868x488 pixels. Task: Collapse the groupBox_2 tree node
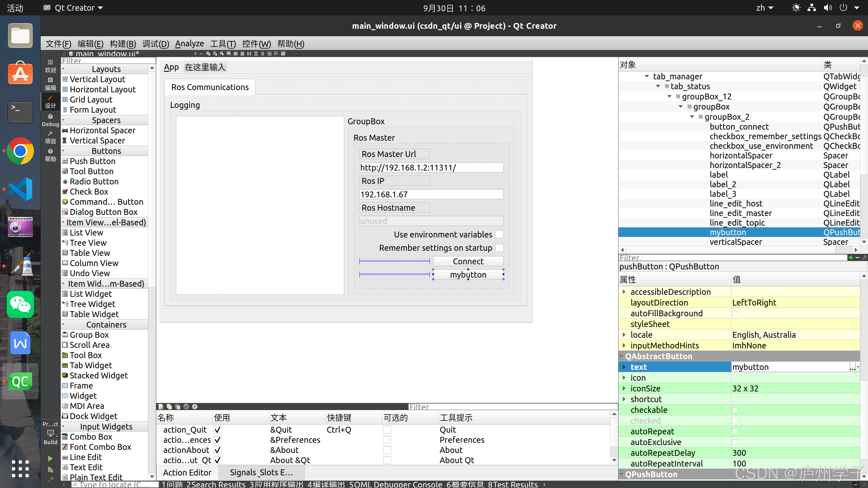(x=692, y=117)
